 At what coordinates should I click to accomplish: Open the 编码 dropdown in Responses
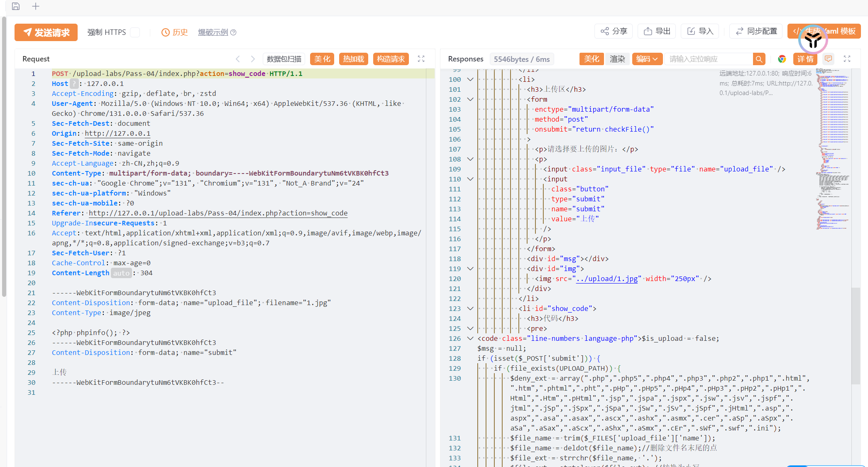click(647, 59)
